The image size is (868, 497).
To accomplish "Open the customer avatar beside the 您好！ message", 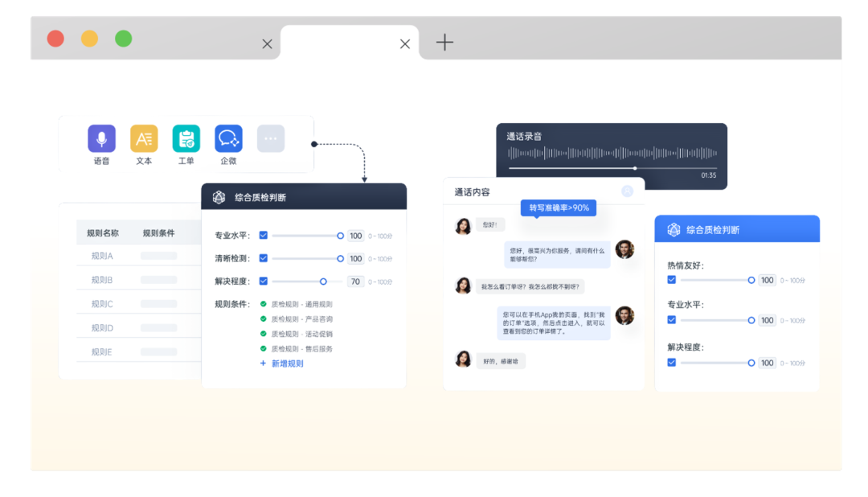I will [463, 225].
